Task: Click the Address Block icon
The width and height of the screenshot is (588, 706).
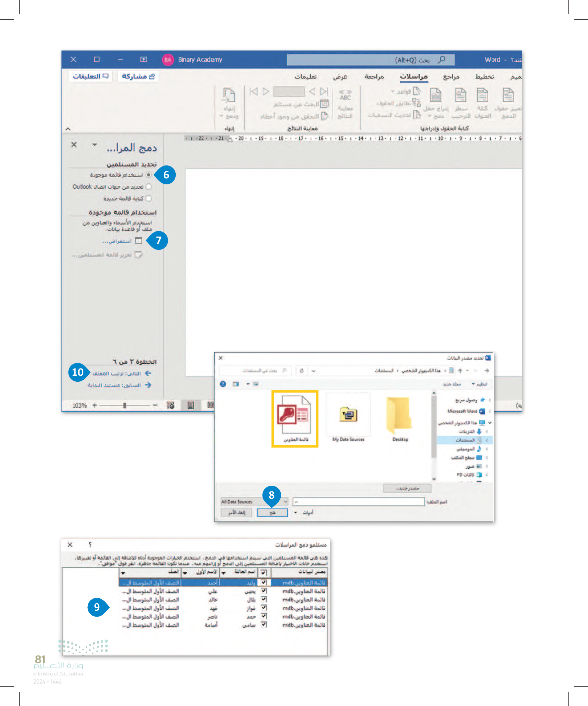Action: click(482, 95)
